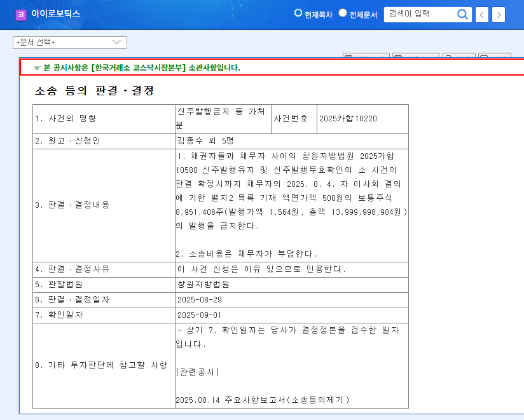Click the 사건번호 label cell
The width and height of the screenshot is (524, 420).
[x=294, y=119]
